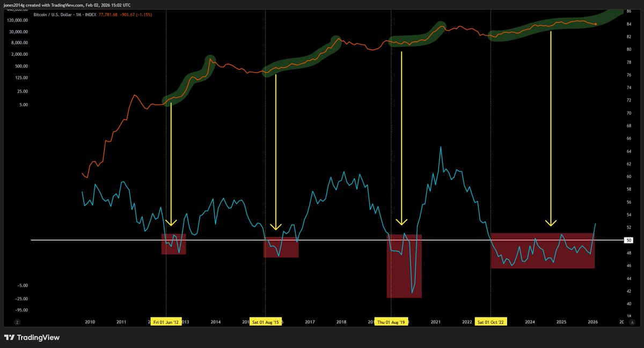
Task: Click the 30,000.00 label on left price scale
Action: pyautogui.click(x=19, y=32)
